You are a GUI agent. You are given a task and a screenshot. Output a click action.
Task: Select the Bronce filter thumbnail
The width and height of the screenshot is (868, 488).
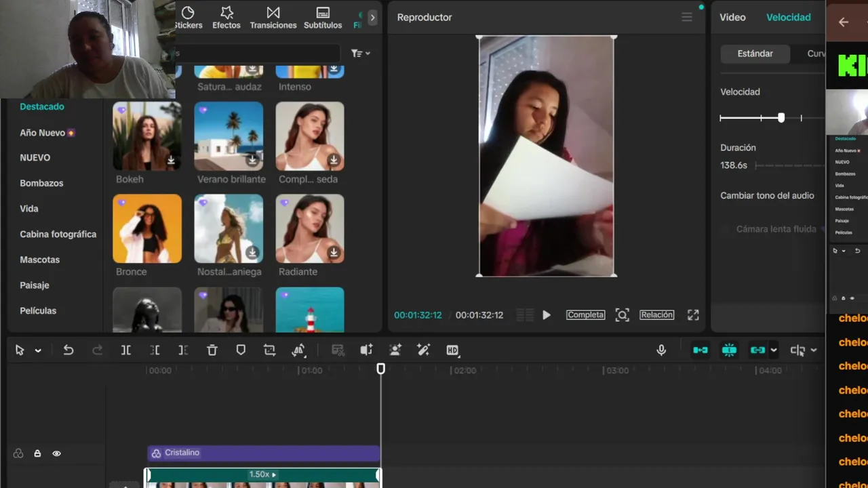point(147,228)
